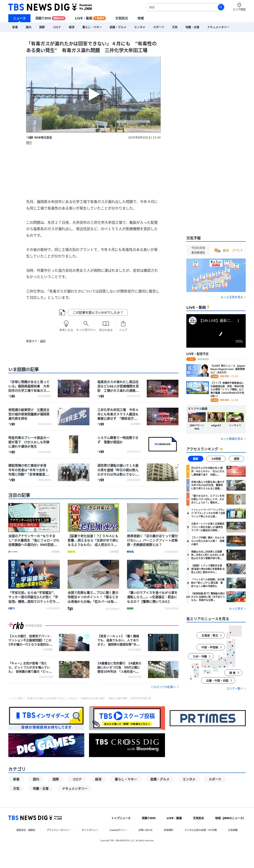This screenshot has width=254, height=868.
Task: Click the 国内 label under the video
Action: click(29, 143)
